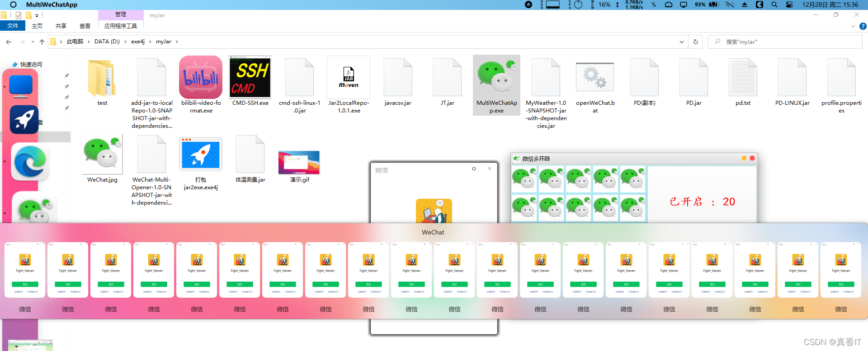The width and height of the screenshot is (868, 351).
Task: Click the CPU monitor icon in the menu bar
Action: tap(576, 5)
